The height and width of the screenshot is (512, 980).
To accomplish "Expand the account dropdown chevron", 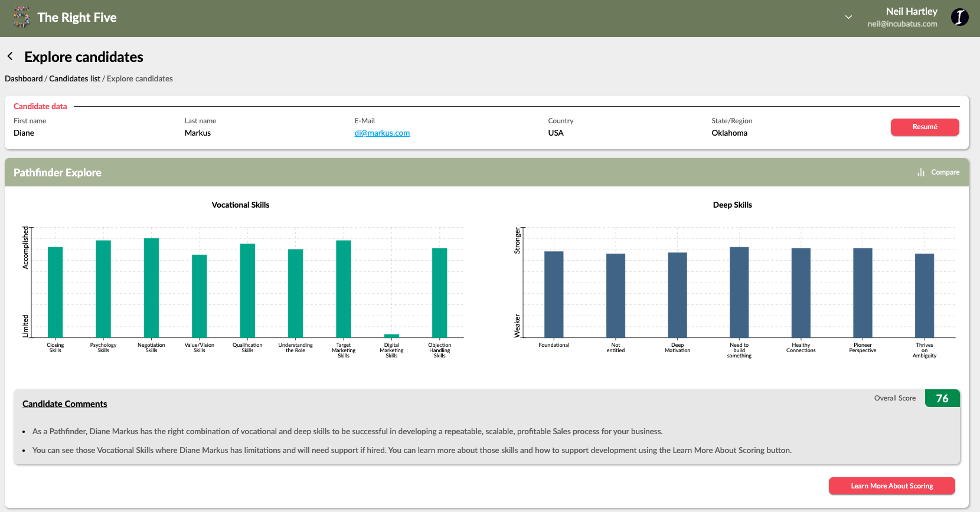I will [x=848, y=17].
